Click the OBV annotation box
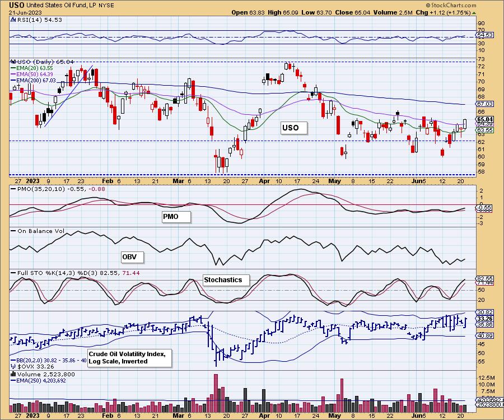 click(132, 257)
